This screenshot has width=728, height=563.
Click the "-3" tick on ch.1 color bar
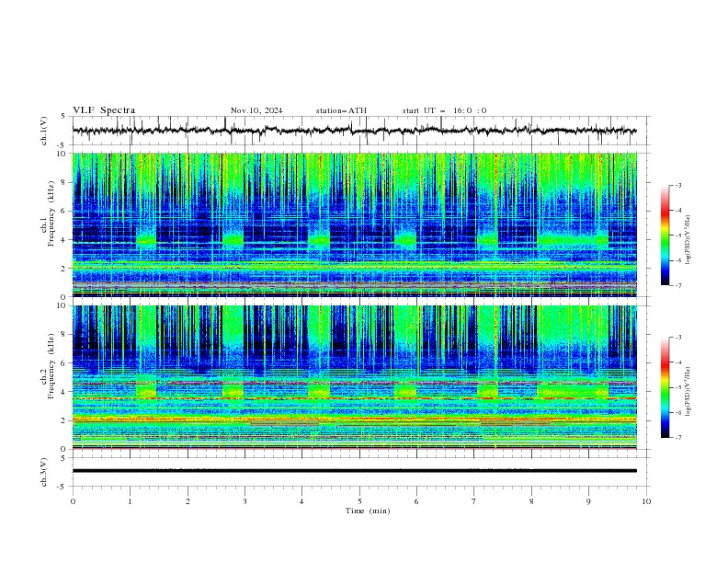(677, 185)
